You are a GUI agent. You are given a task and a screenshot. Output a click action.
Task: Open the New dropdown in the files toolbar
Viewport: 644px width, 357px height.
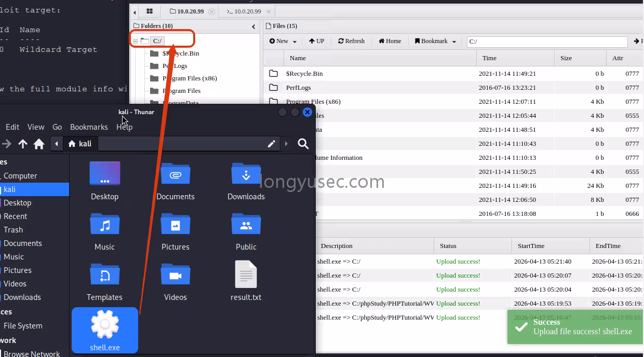(x=283, y=41)
